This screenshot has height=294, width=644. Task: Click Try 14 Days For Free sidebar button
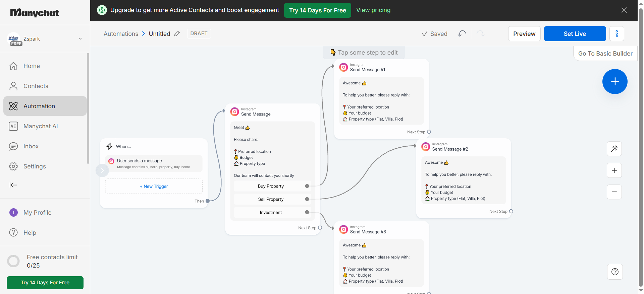point(45,283)
